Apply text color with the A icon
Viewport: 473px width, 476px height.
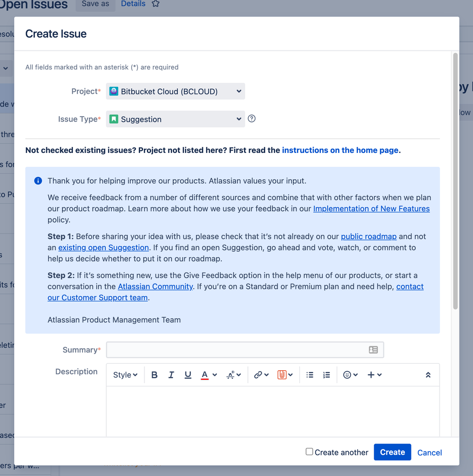(x=205, y=375)
